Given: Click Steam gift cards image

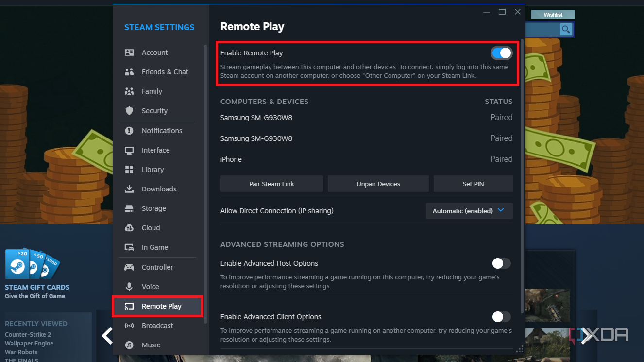Looking at the screenshot, I should [32, 264].
